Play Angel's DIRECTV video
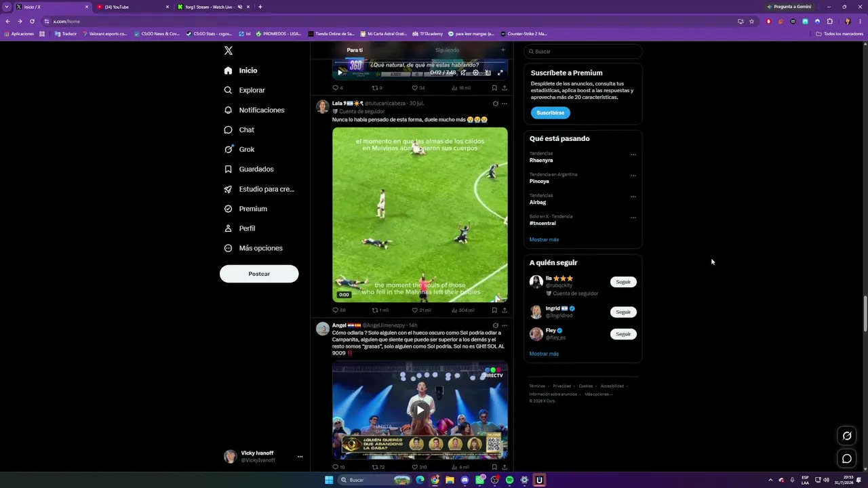The image size is (868, 488). pos(420,410)
